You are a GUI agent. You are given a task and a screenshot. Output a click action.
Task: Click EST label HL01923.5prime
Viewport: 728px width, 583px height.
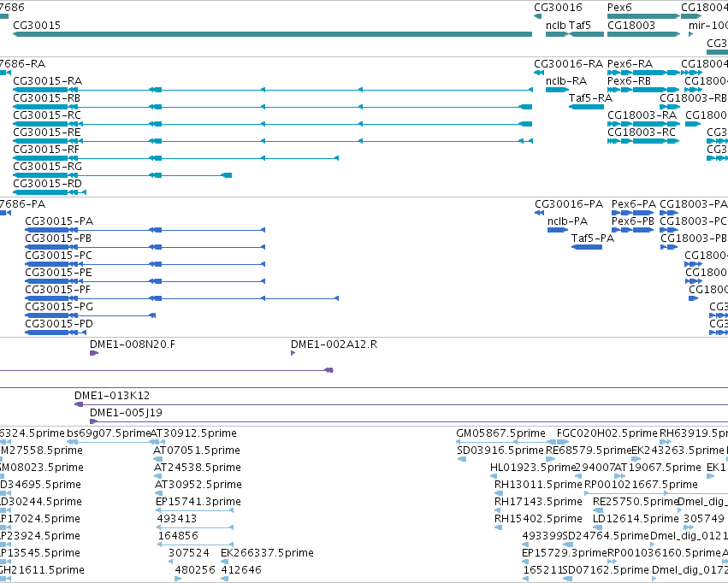(x=533, y=468)
